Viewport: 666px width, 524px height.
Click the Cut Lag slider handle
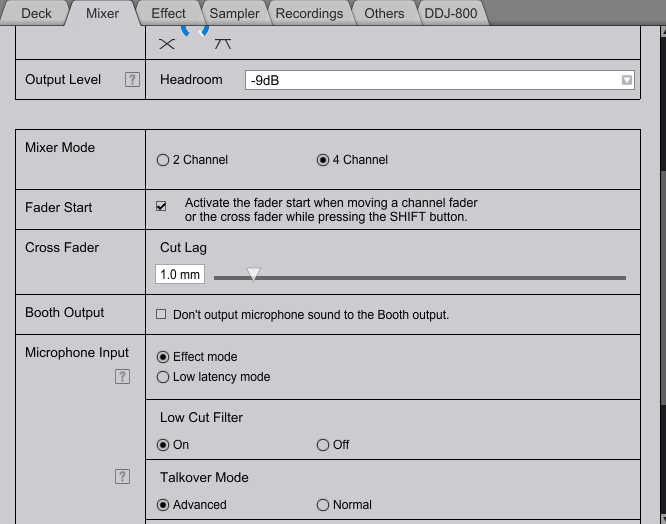pyautogui.click(x=253, y=274)
